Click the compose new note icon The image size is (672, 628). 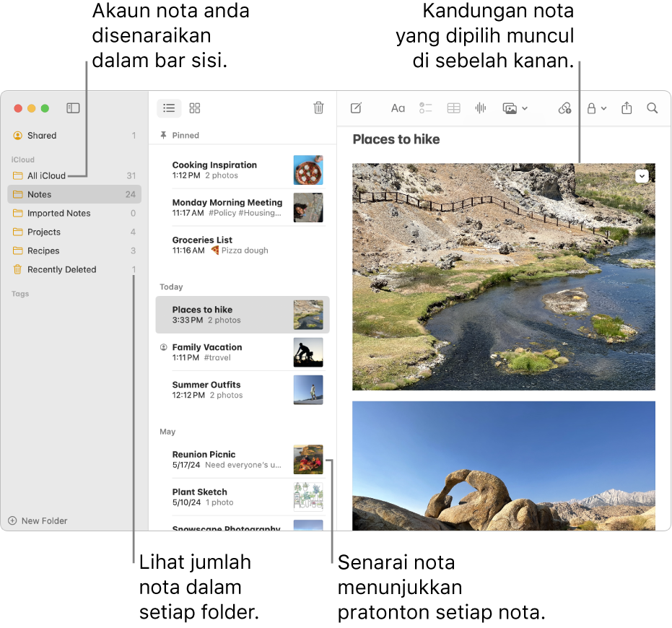click(x=356, y=108)
